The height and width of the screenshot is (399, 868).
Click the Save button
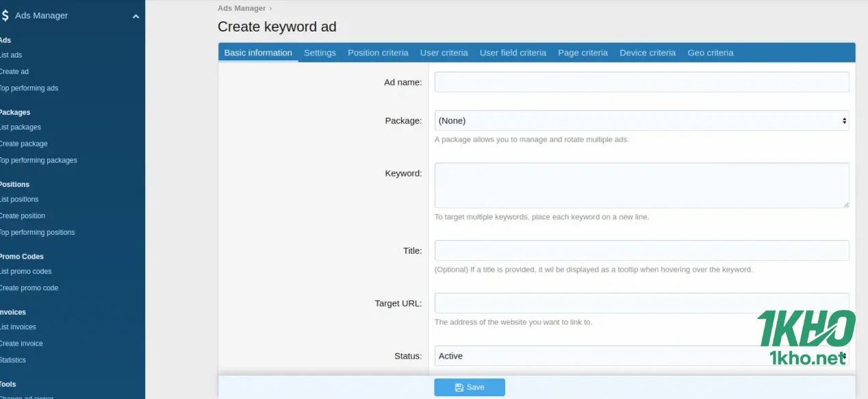click(x=470, y=387)
